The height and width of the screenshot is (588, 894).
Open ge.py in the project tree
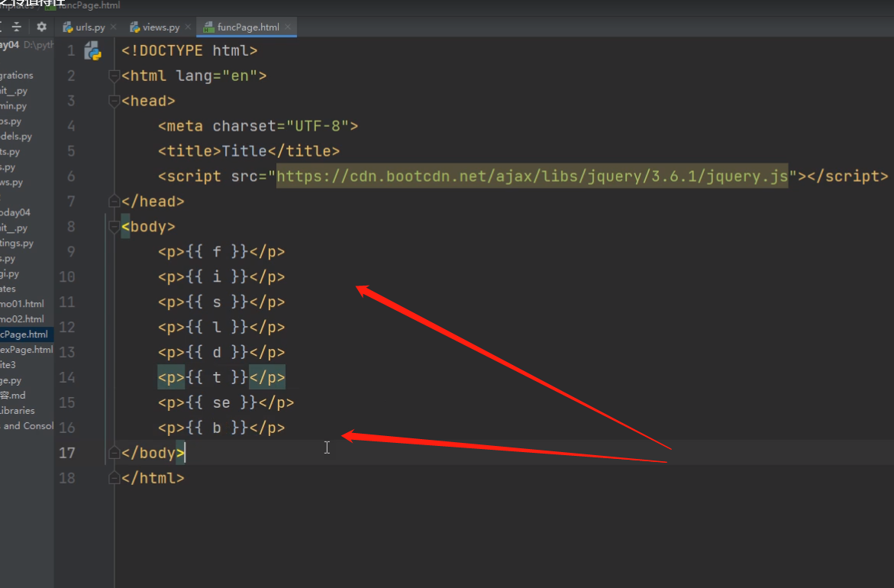[x=10, y=380]
